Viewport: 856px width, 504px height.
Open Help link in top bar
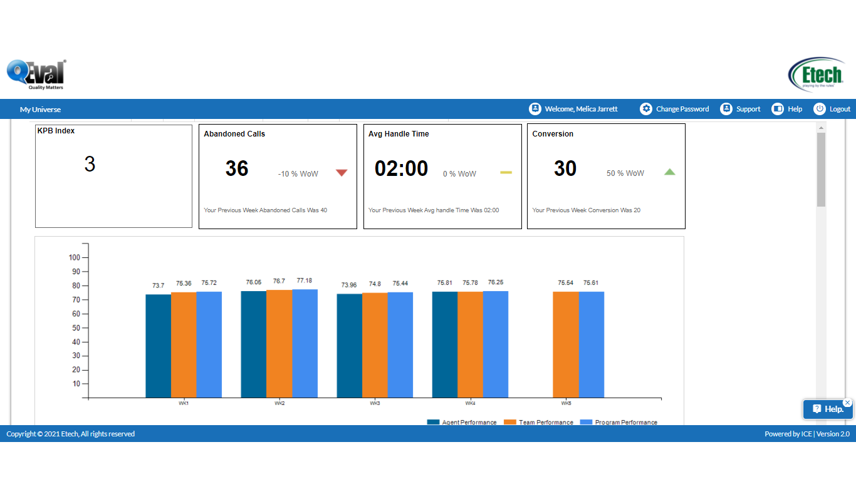(x=795, y=109)
